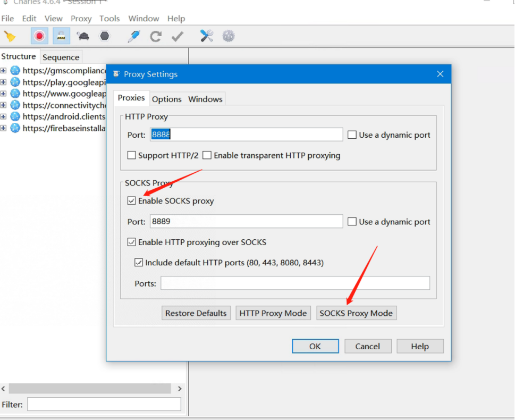515x420 pixels.
Task: Toggle Enable HTTP proxying over SOCKS
Action: click(131, 242)
